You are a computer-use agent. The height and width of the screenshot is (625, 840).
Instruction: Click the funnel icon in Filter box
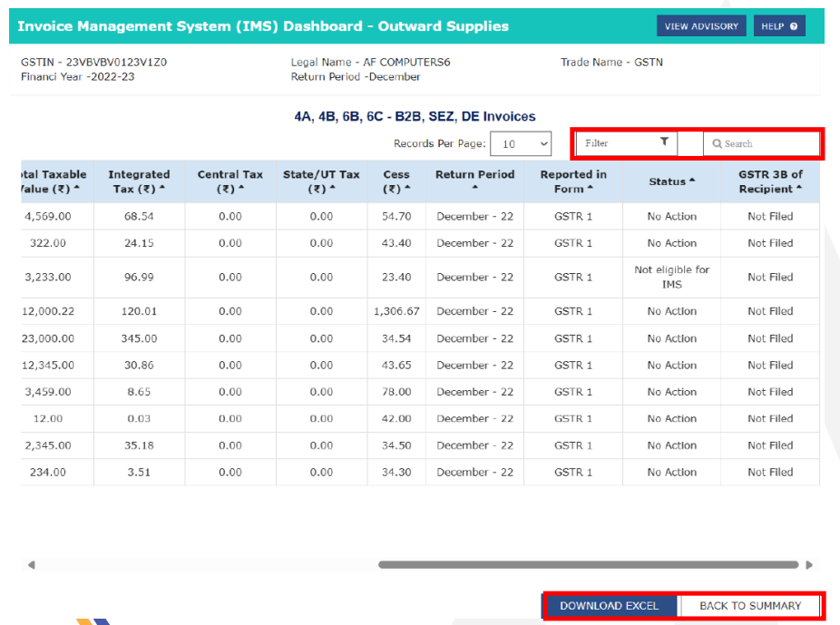pyautogui.click(x=664, y=142)
